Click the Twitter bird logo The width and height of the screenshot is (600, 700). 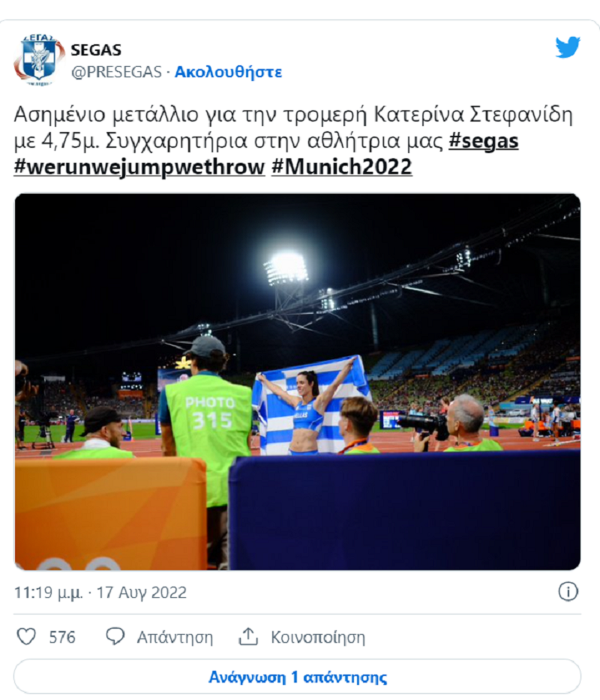567,47
